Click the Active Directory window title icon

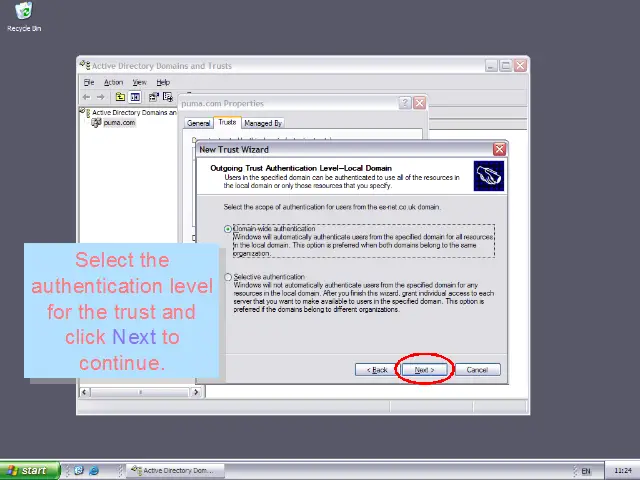point(85,65)
